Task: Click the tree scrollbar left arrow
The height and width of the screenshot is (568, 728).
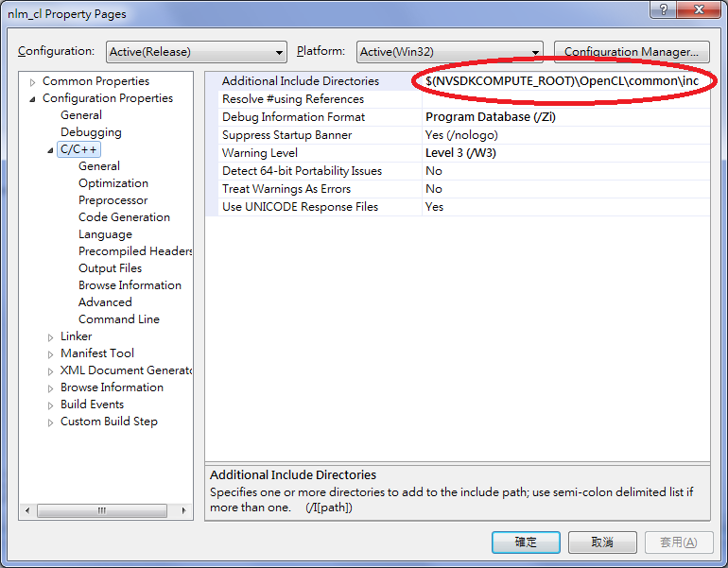Action: pos(27,511)
